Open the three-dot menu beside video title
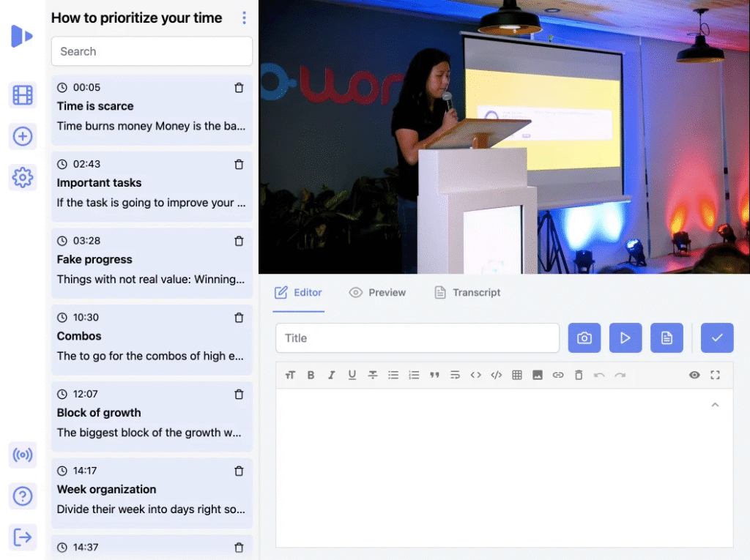 (244, 18)
